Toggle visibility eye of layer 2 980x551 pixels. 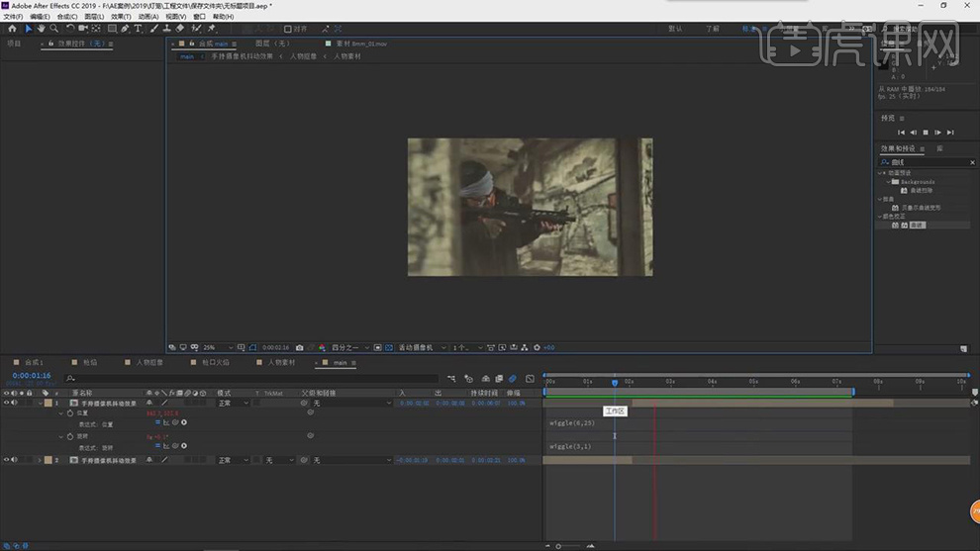tap(6, 460)
